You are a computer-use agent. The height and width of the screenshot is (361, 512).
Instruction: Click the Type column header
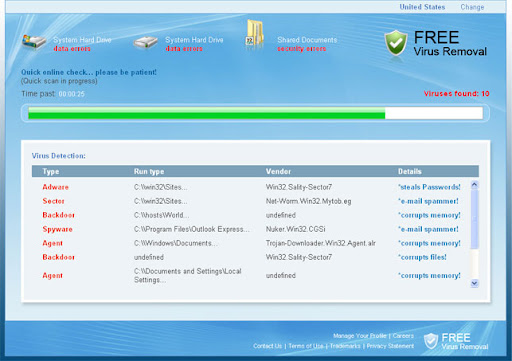(51, 171)
